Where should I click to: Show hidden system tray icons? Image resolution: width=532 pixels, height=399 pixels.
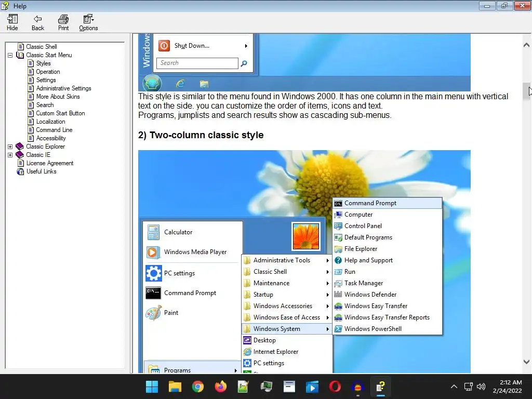(454, 387)
